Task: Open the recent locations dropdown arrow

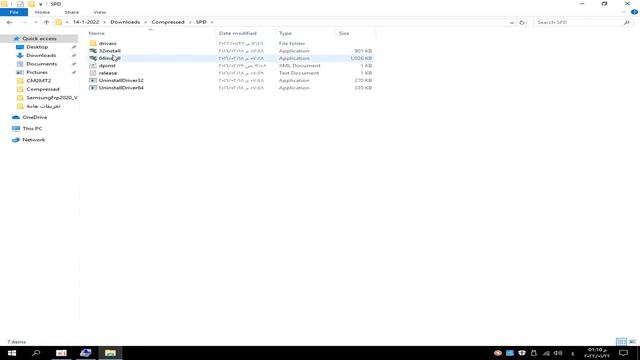Action: click(36, 22)
